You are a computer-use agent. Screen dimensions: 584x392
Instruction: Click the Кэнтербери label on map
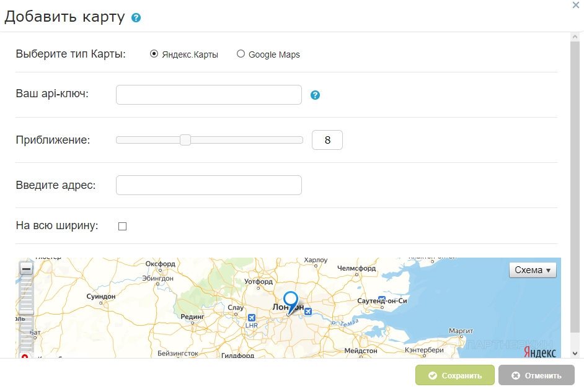[x=424, y=350]
